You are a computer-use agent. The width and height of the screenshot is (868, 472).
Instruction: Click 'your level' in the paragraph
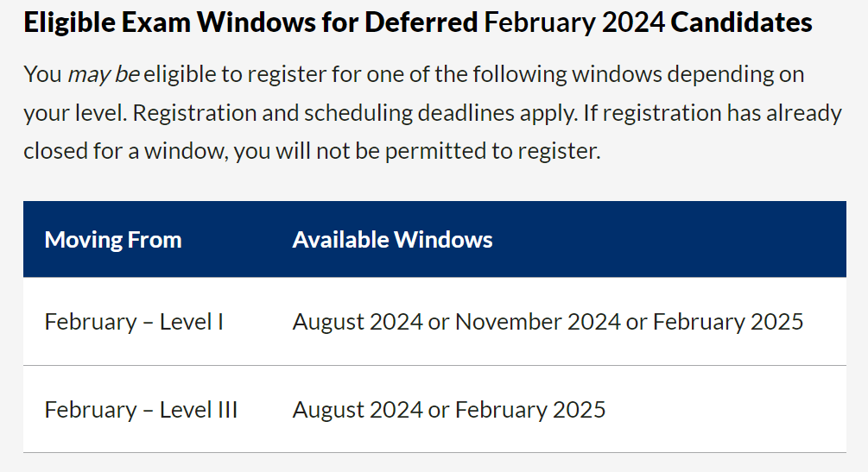pyautogui.click(x=74, y=113)
